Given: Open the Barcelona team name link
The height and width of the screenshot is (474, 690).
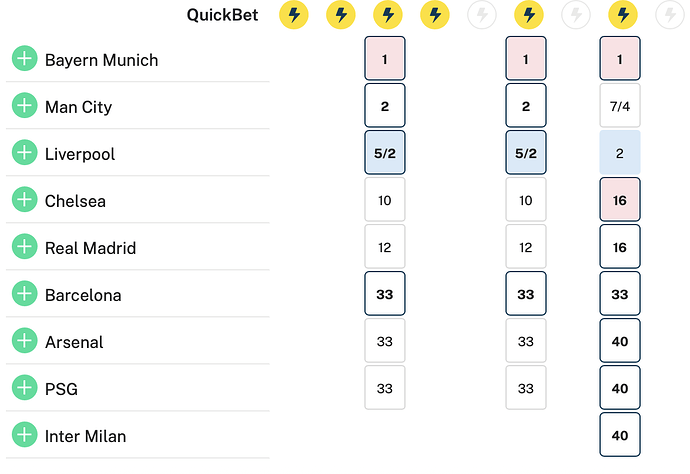Looking at the screenshot, I should click(83, 295).
